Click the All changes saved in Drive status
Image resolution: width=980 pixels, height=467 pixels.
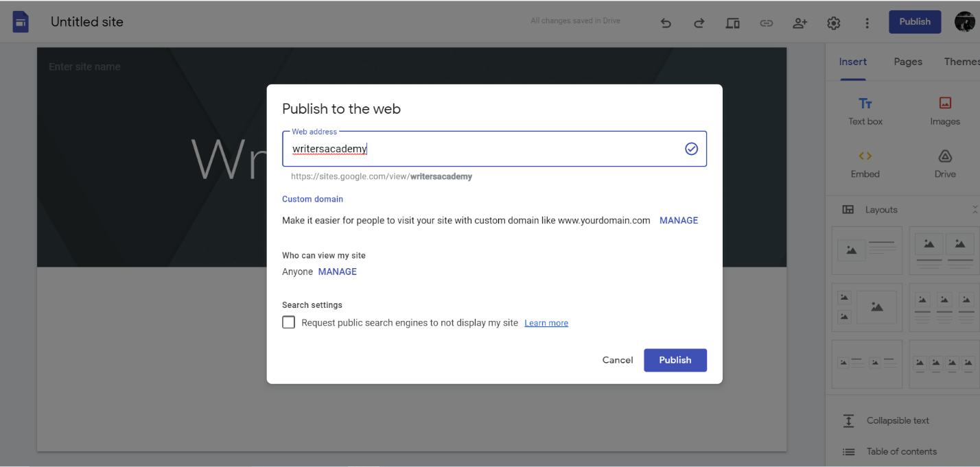click(575, 21)
